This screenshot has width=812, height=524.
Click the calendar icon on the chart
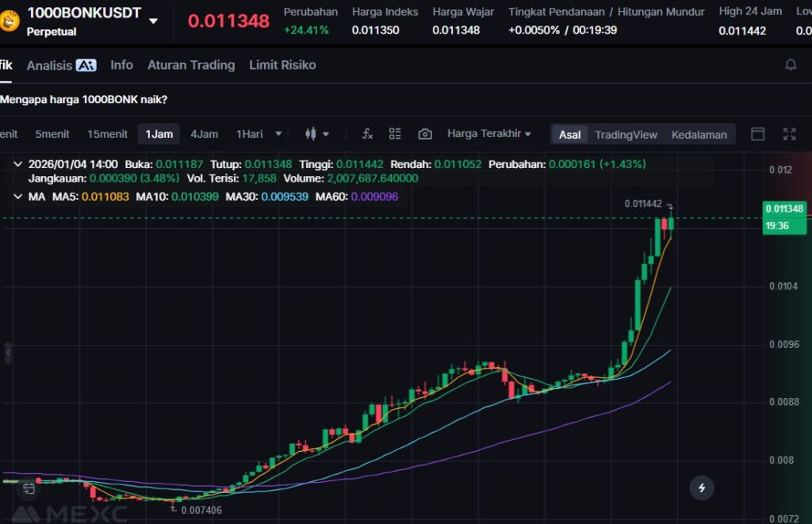(x=29, y=488)
